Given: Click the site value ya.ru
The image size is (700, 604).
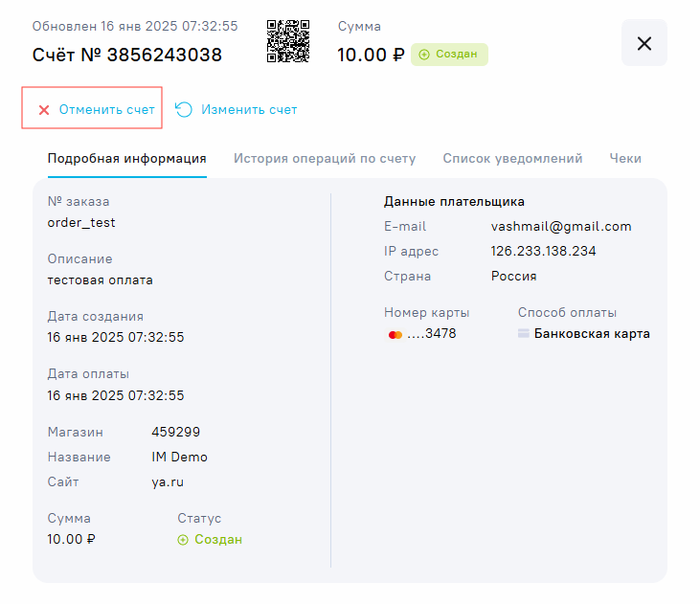Looking at the screenshot, I should 167,482.
